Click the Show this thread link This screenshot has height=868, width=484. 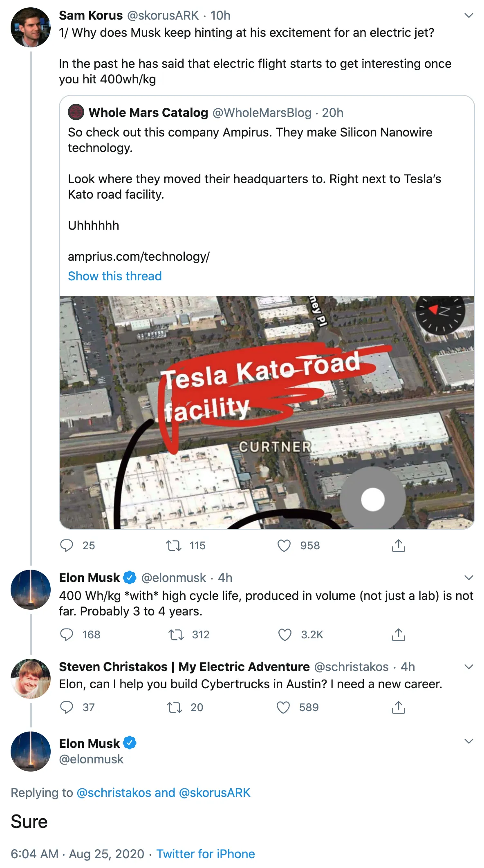(115, 276)
